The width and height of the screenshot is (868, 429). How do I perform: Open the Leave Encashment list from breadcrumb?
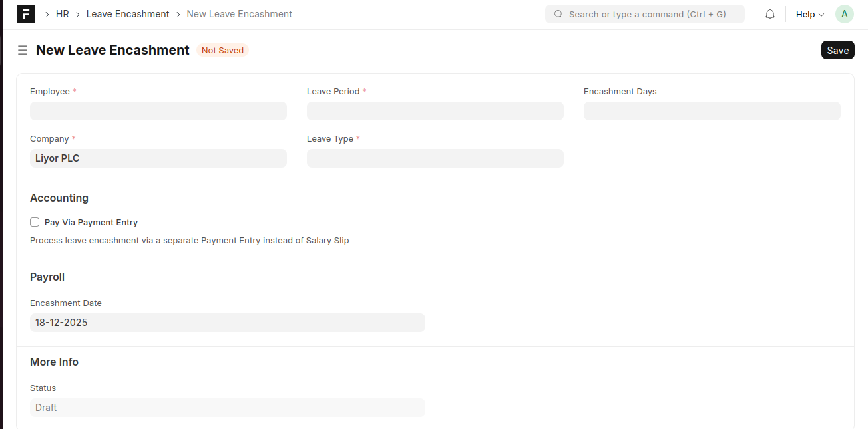(x=127, y=13)
